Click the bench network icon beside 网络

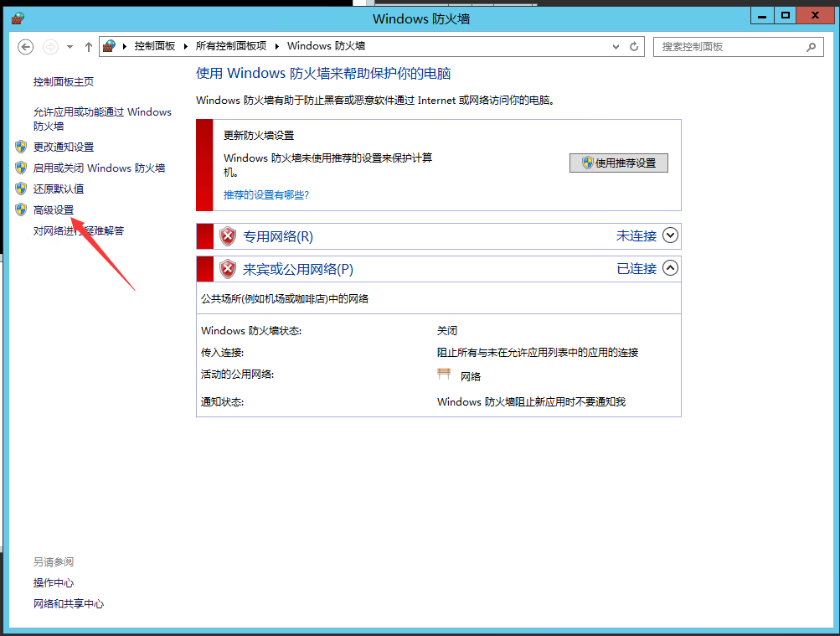(x=444, y=374)
